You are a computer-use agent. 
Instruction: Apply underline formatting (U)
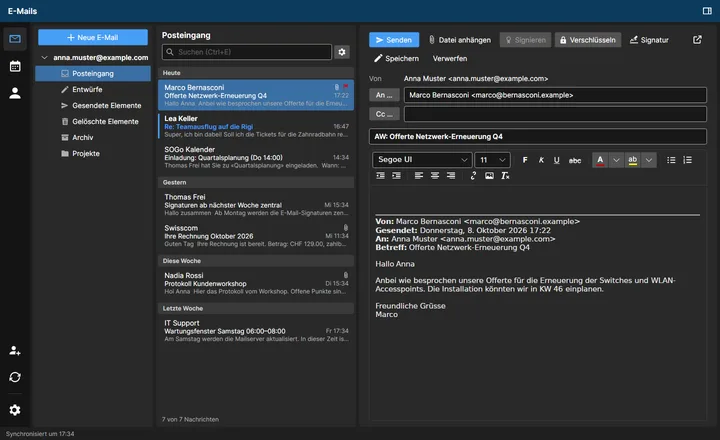tap(557, 160)
